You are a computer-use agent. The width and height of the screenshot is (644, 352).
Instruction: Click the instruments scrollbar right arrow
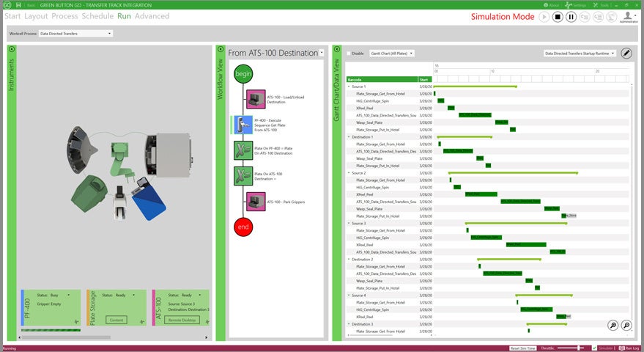coord(206,337)
